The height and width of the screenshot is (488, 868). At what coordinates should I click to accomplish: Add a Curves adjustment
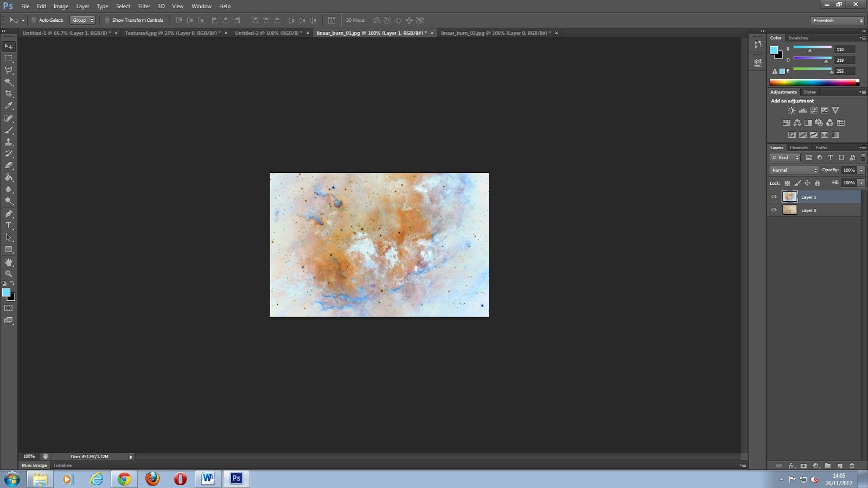point(813,111)
